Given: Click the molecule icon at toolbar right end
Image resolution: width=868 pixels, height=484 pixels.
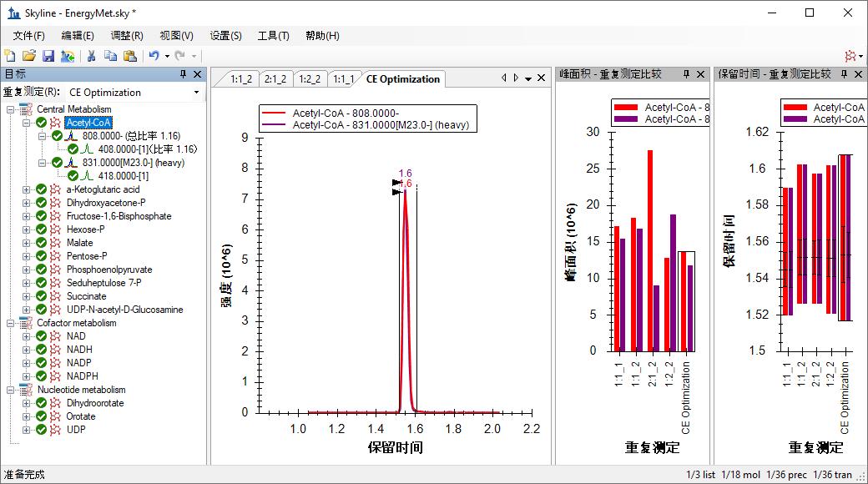Looking at the screenshot, I should 850,56.
